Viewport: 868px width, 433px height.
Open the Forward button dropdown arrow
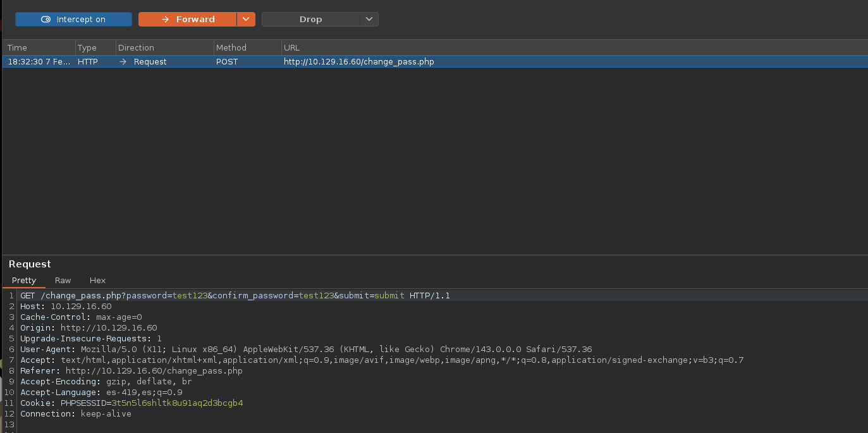[246, 20]
